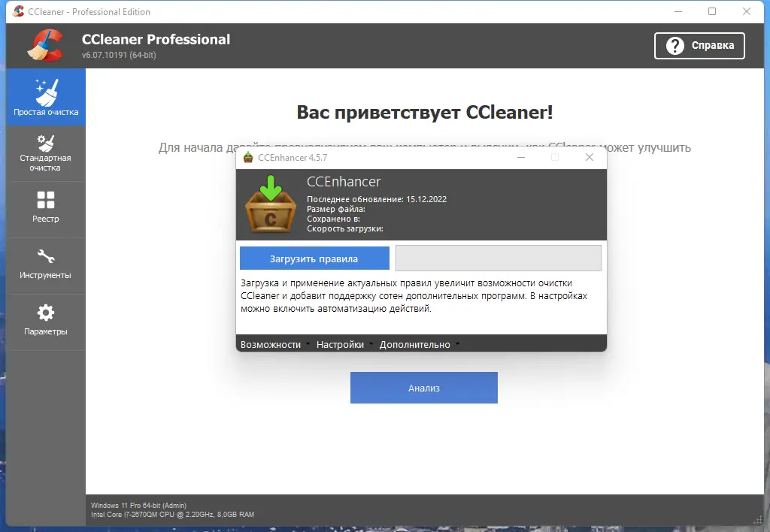Viewport: 770px width, 532px height.
Task: Click the Стандартная очистка cleaning icon
Action: click(x=47, y=144)
